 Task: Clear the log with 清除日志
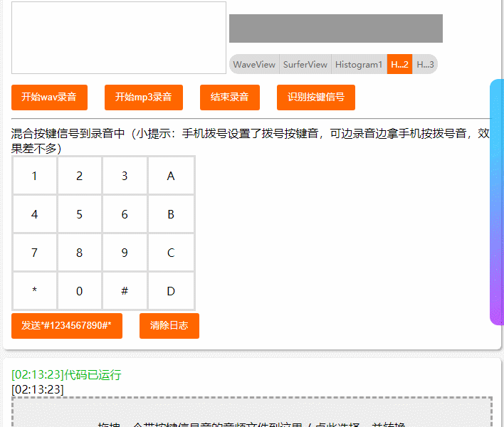coord(169,326)
